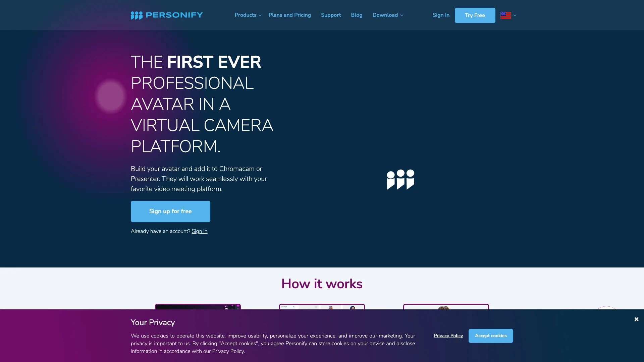Click the Try Free button
This screenshot has height=362, width=644.
(475, 15)
